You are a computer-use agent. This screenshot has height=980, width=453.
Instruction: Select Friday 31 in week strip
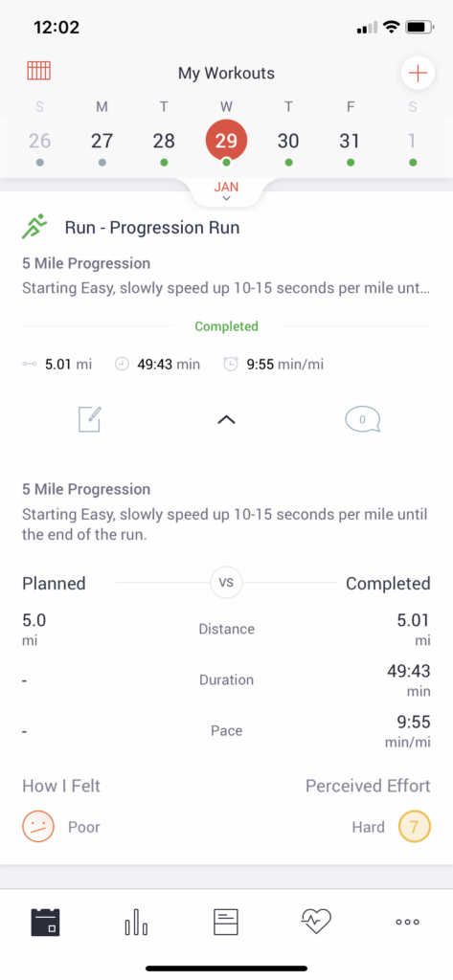pos(350,141)
